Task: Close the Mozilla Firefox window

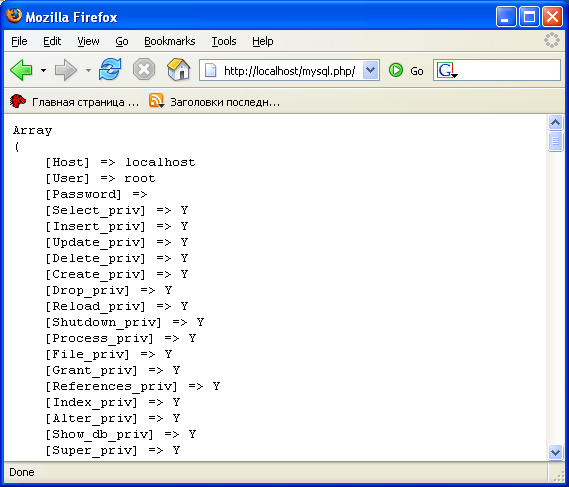Action: [x=552, y=17]
